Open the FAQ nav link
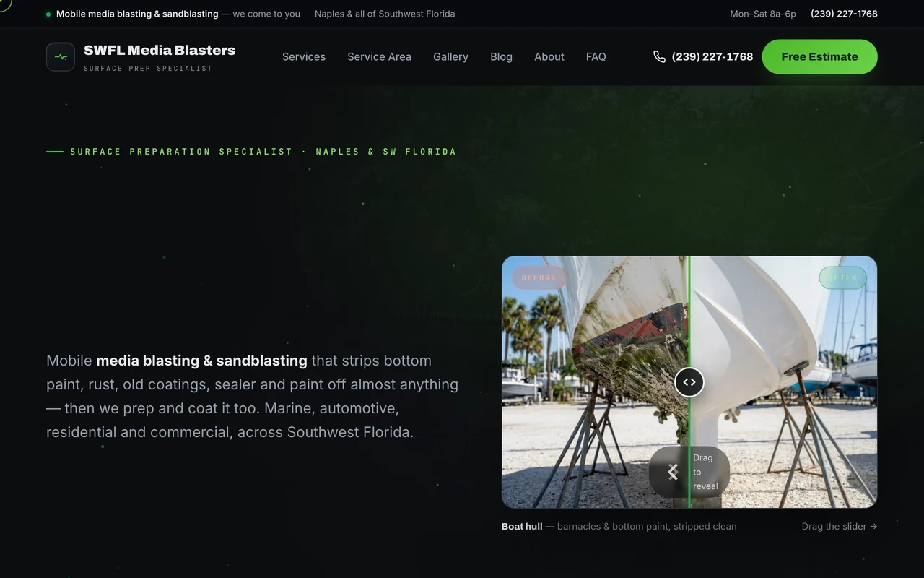This screenshot has width=924, height=578. (596, 56)
